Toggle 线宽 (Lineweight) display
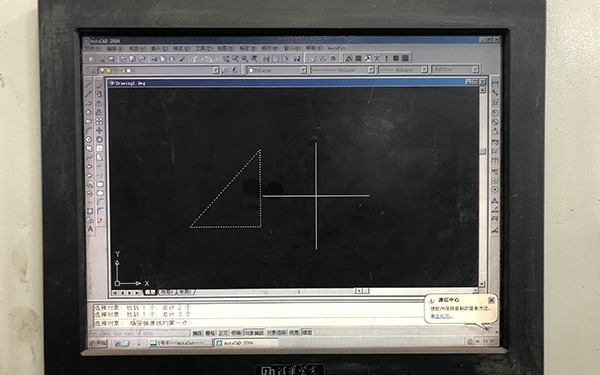Viewport: 600px width, 375px height. point(294,333)
